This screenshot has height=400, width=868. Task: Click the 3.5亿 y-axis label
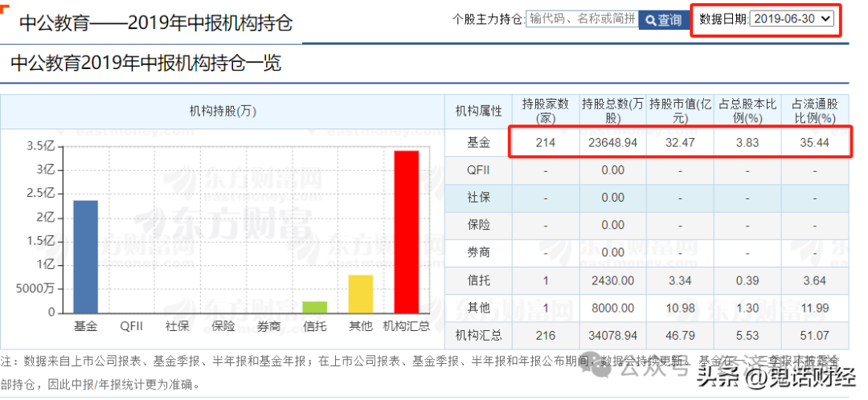(41, 146)
